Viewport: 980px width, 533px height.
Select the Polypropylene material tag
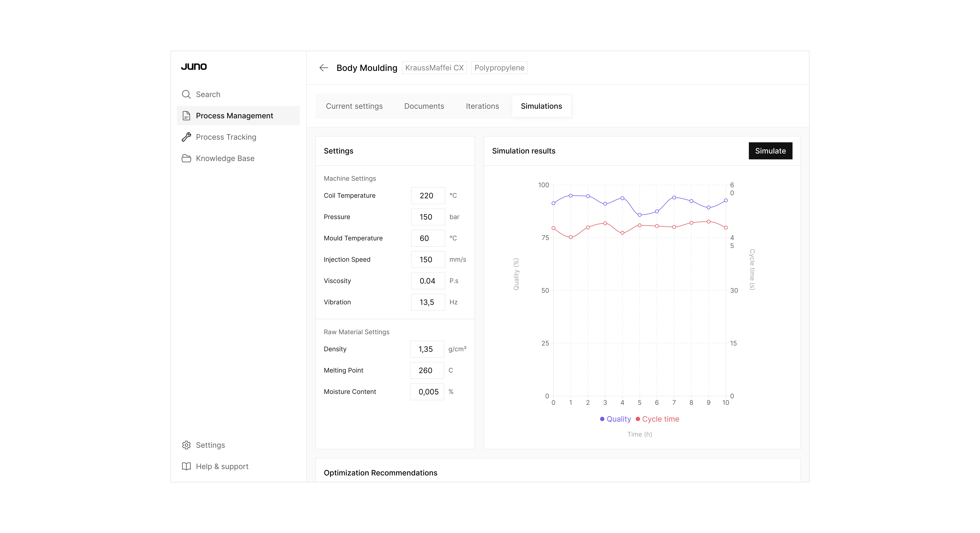tap(499, 68)
